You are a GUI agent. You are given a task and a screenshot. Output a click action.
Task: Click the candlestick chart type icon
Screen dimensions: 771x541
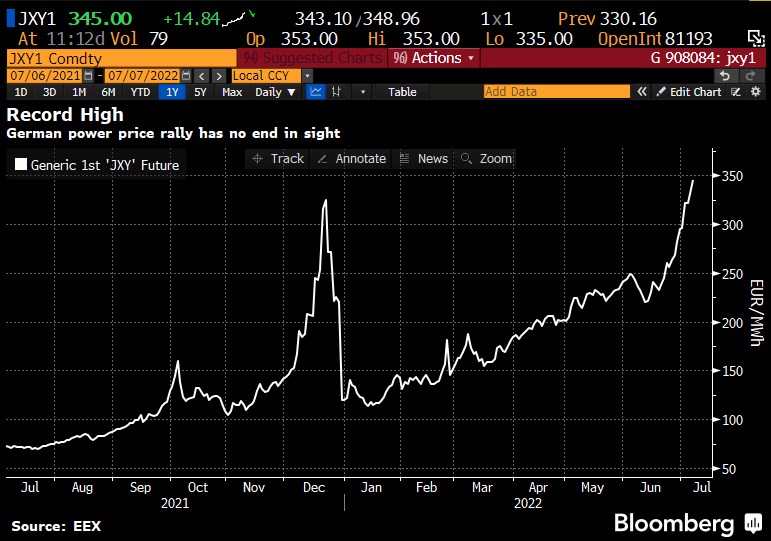coord(337,92)
